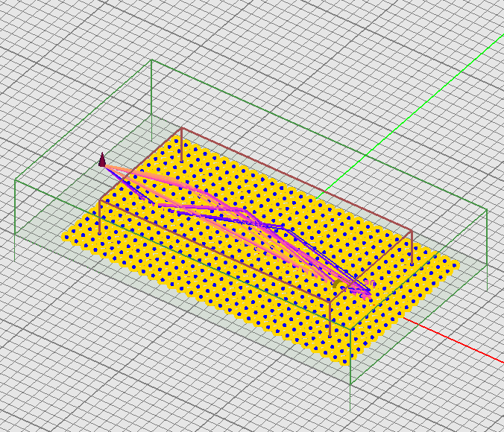Select the dark red cone source marker
The width and height of the screenshot is (504, 432).
[102, 160]
